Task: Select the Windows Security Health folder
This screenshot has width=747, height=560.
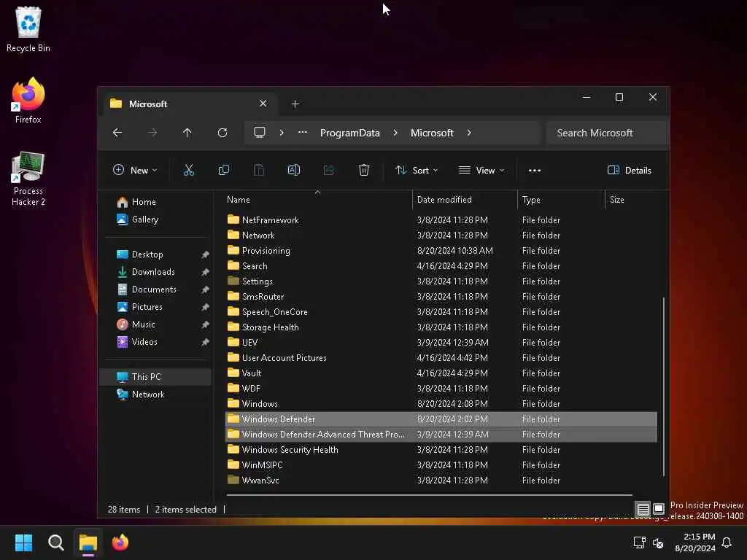Action: [441, 449]
